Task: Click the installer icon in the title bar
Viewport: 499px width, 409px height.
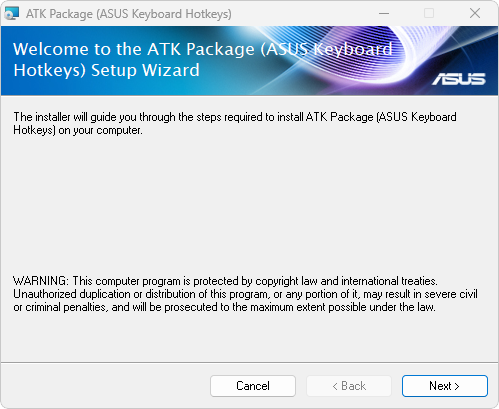Action: point(12,14)
